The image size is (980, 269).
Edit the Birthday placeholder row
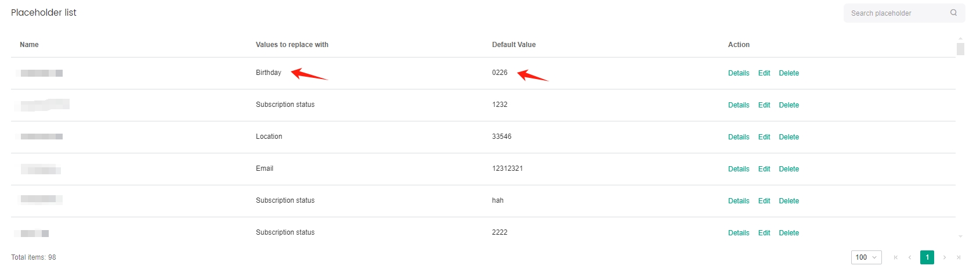[x=764, y=73]
